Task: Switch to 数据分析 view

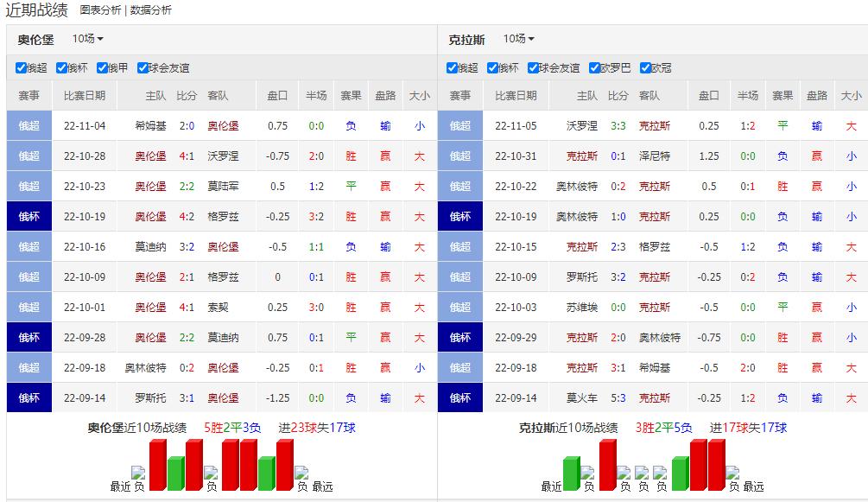Action: coord(151,10)
